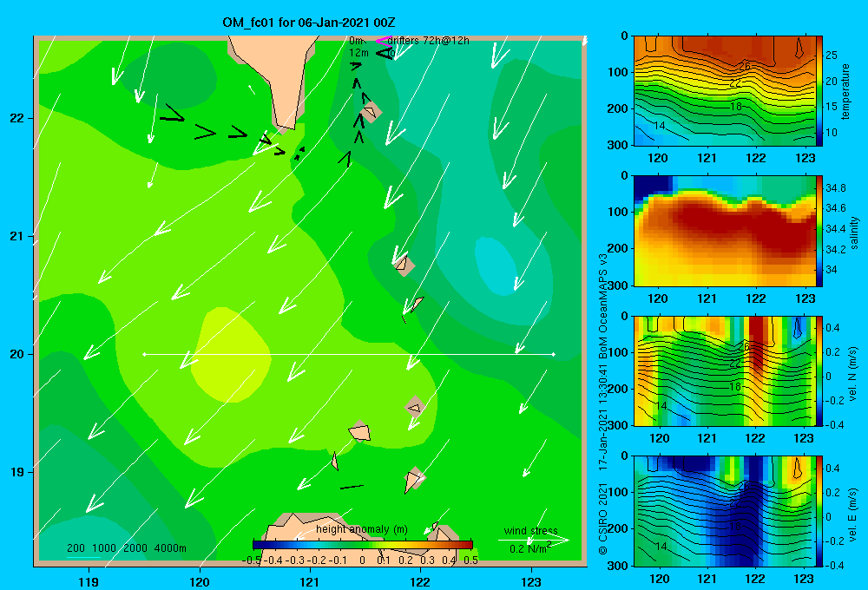The width and height of the screenshot is (868, 590).
Task: Click the magenta 0m drifter legend arrow
Action: [x=384, y=41]
